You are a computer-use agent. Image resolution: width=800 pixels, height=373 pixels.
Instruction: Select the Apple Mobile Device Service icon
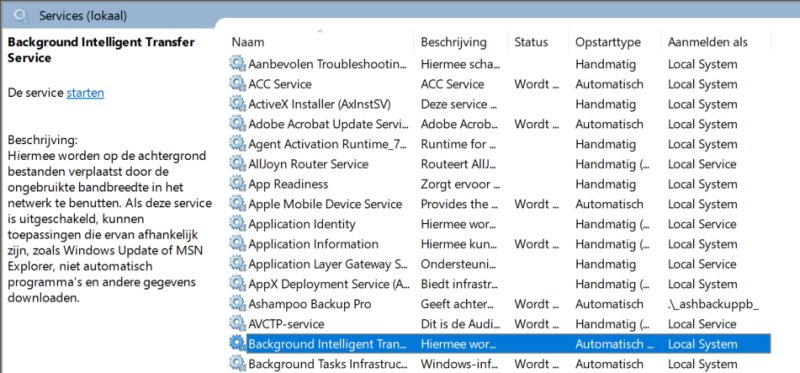(237, 204)
